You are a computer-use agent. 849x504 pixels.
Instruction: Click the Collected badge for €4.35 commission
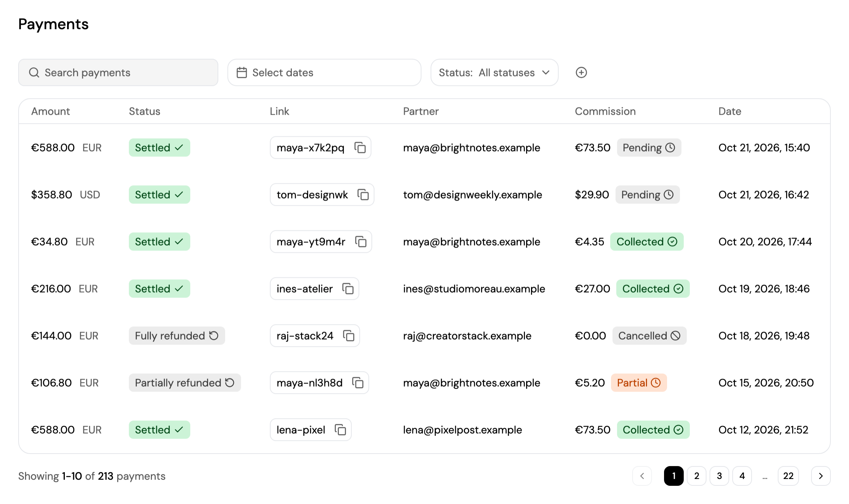647,241
